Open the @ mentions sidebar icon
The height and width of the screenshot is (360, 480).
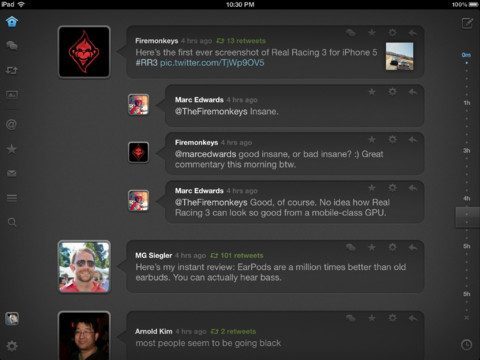(12, 125)
